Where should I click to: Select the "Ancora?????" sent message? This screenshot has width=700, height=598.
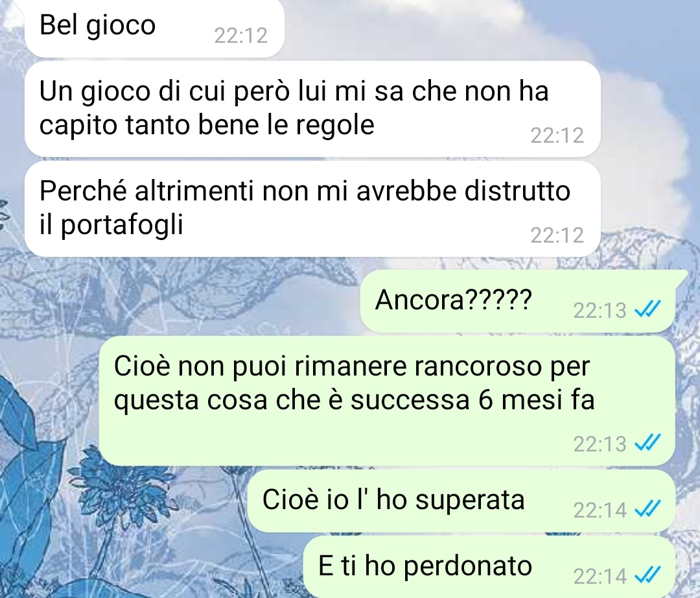click(518, 301)
